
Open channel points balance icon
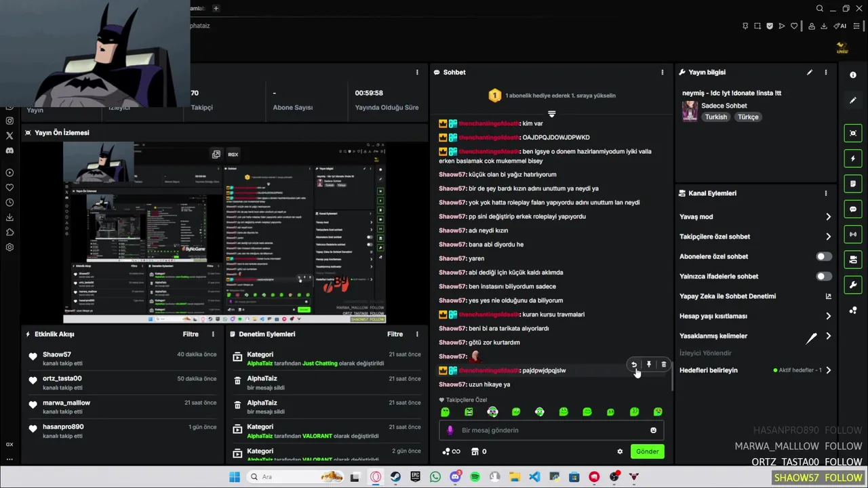(451, 451)
